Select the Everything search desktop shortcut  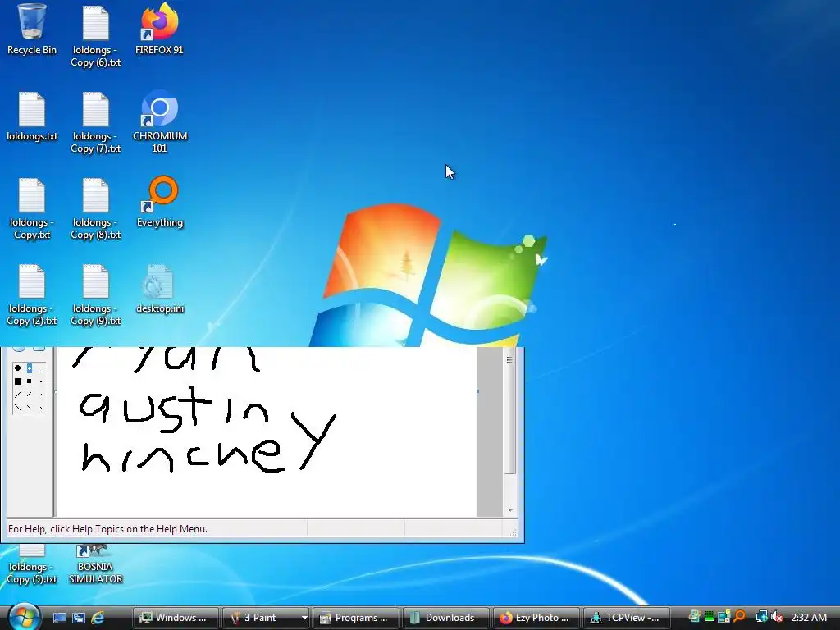(x=160, y=203)
